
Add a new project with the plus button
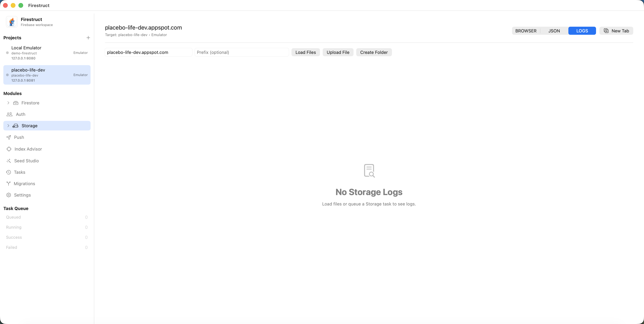click(x=88, y=38)
